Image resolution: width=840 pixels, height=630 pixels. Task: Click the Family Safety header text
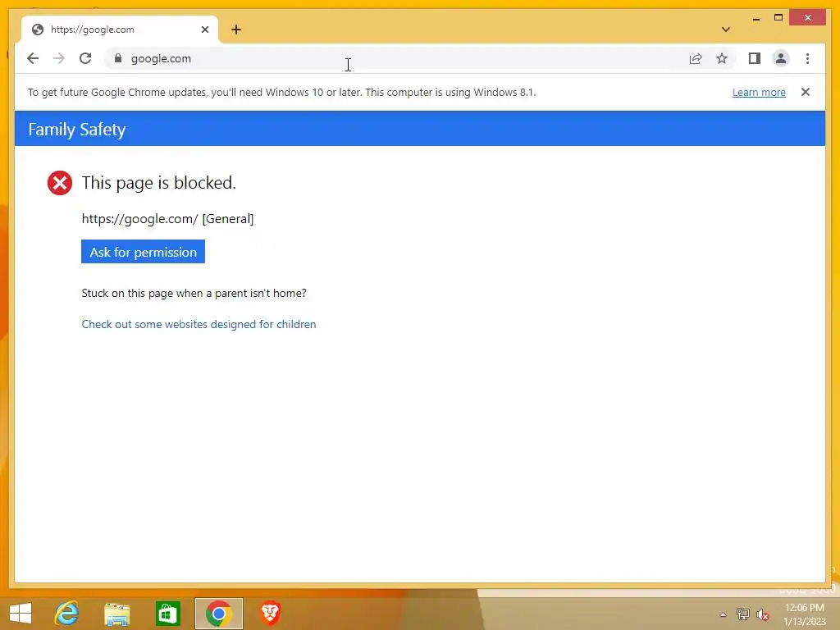tap(77, 129)
